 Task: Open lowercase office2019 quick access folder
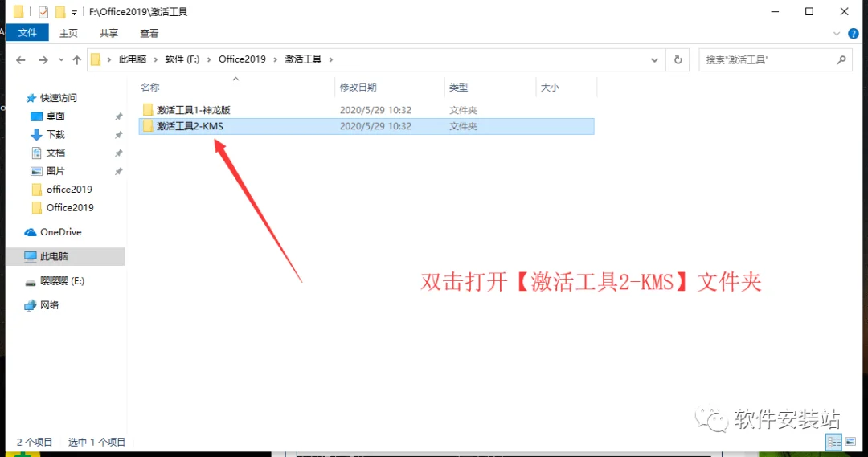pyautogui.click(x=69, y=190)
